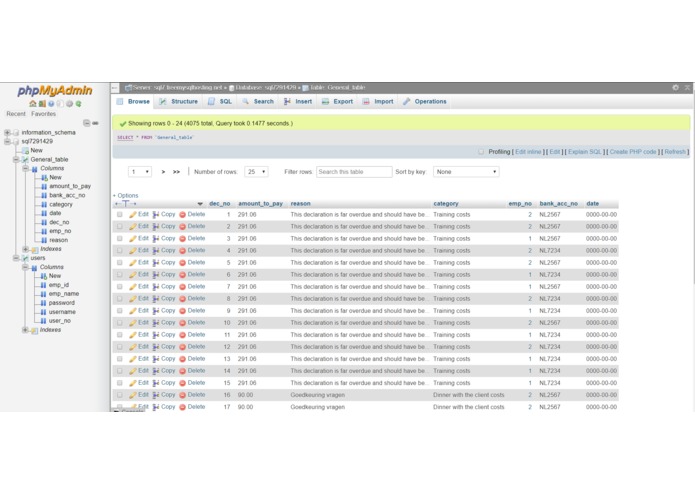
Task: Click the Explain SQL link
Action: [x=584, y=152]
